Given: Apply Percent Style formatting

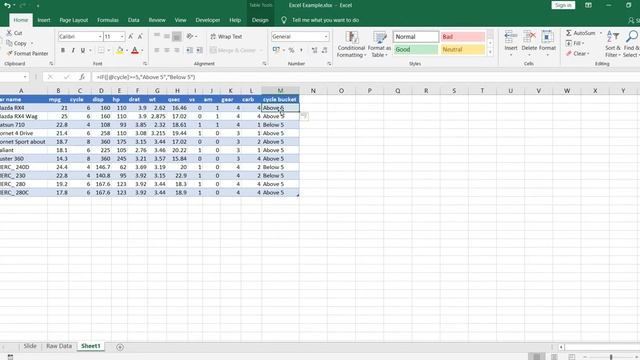Looking at the screenshot, I should [x=291, y=50].
